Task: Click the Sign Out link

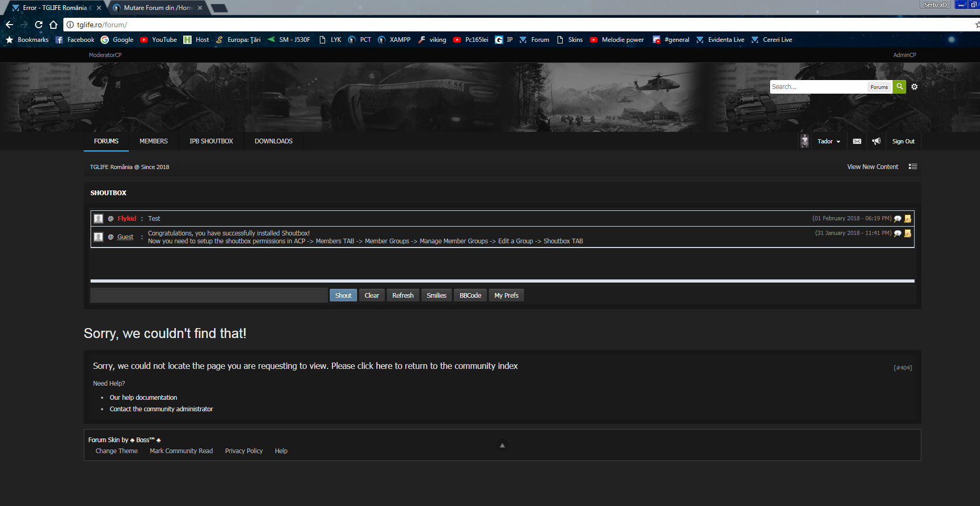Action: [904, 141]
